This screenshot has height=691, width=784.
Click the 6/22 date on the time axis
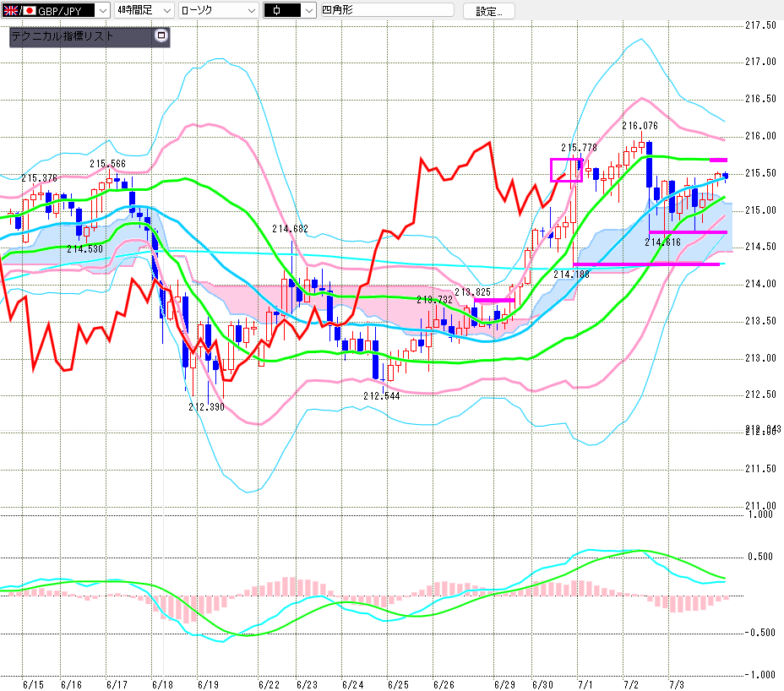click(x=269, y=684)
